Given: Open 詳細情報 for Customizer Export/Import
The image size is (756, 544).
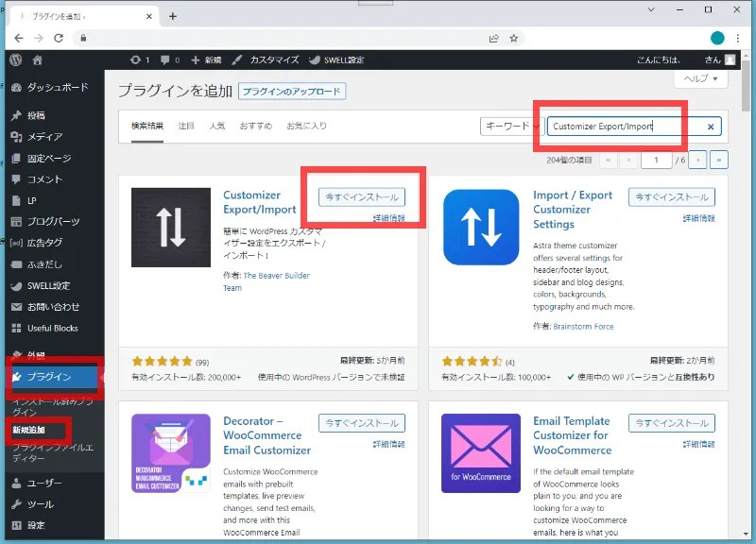Looking at the screenshot, I should (x=389, y=218).
